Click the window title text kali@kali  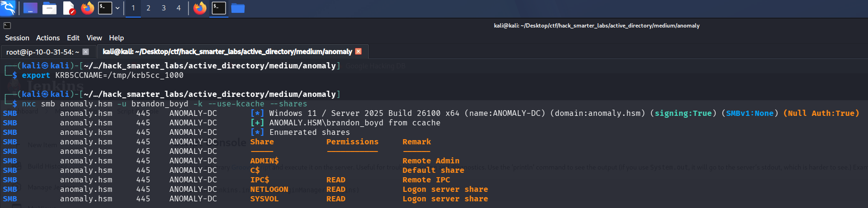tap(597, 26)
